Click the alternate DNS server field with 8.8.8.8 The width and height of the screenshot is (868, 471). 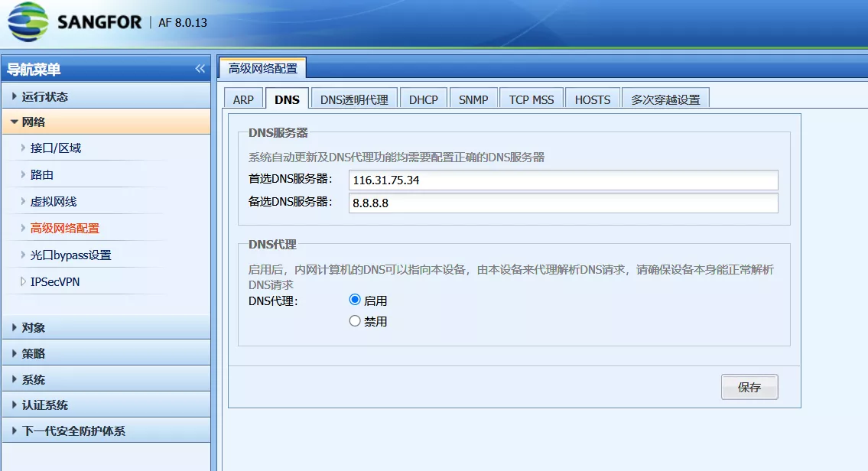point(563,203)
